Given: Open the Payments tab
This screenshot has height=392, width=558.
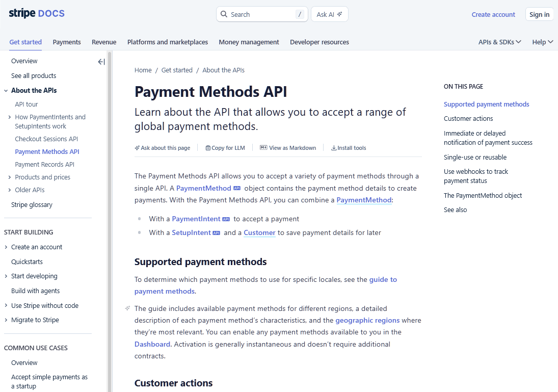Looking at the screenshot, I should point(67,42).
